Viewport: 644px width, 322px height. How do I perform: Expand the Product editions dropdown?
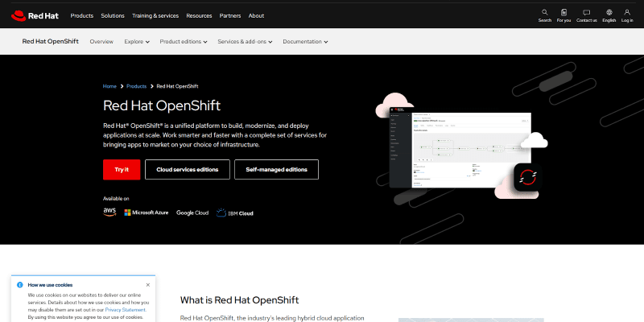tap(184, 42)
